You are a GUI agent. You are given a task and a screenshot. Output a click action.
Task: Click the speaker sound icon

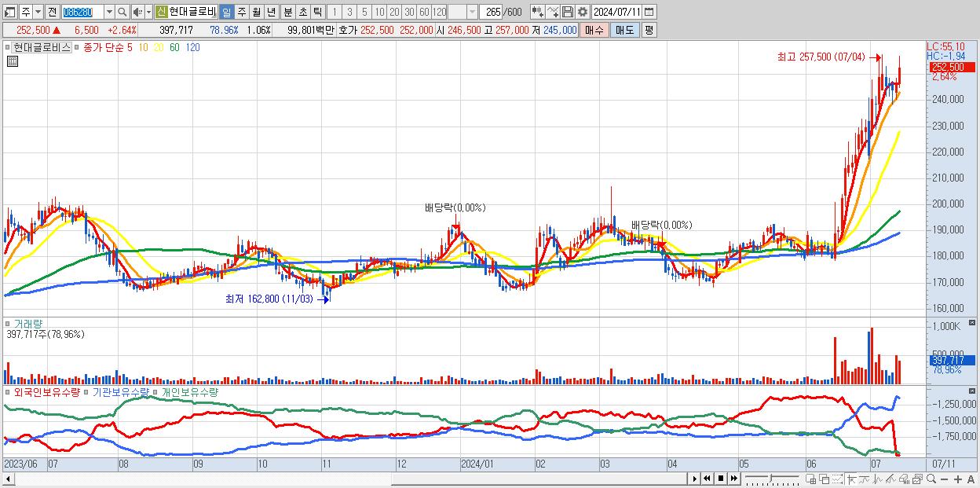(x=137, y=12)
